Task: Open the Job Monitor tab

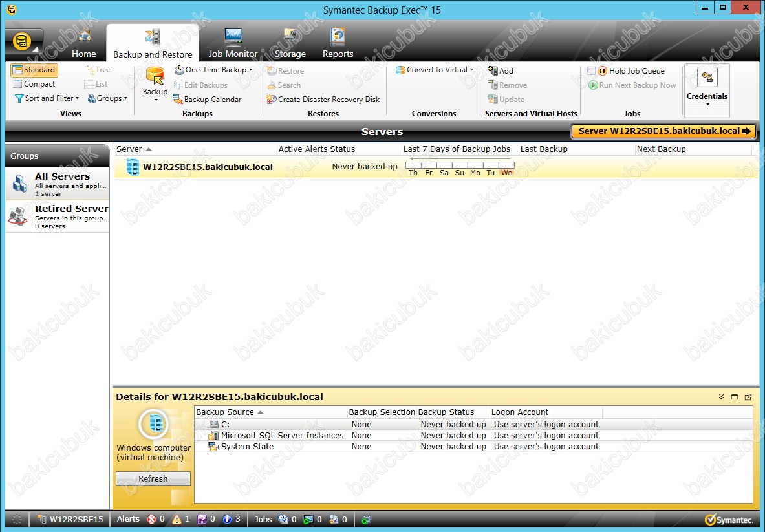Action: (x=233, y=43)
